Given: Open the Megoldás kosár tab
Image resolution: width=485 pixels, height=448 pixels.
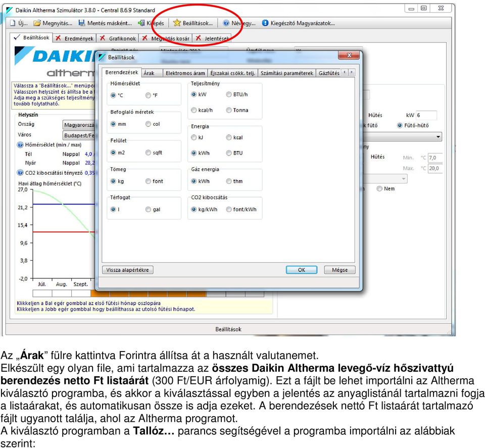Looking at the screenshot, I should [x=166, y=38].
